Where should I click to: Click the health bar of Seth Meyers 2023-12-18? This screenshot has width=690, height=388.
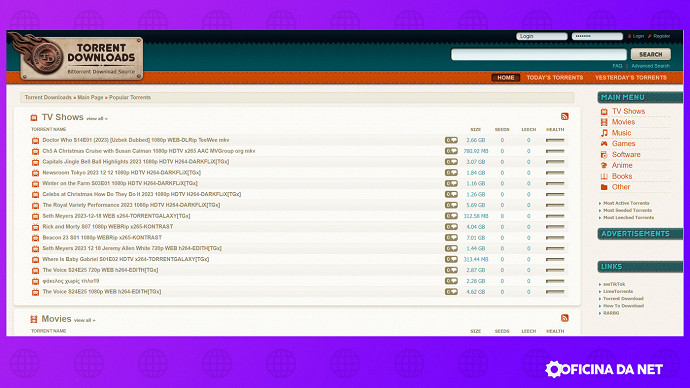555,216
